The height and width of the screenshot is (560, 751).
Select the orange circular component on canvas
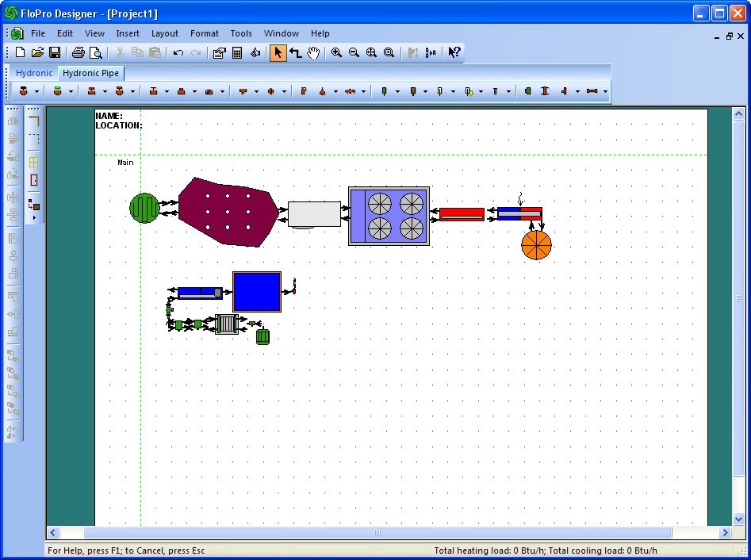tap(536, 245)
